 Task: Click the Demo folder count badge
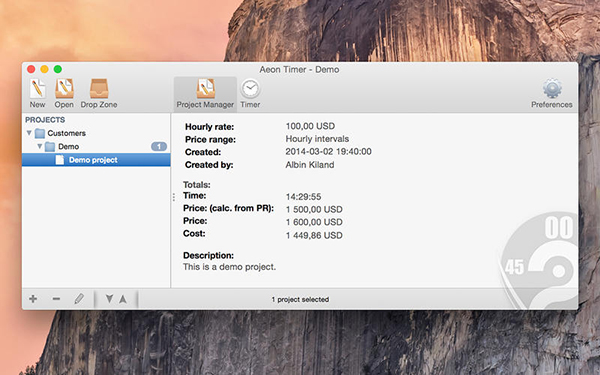[159, 147]
